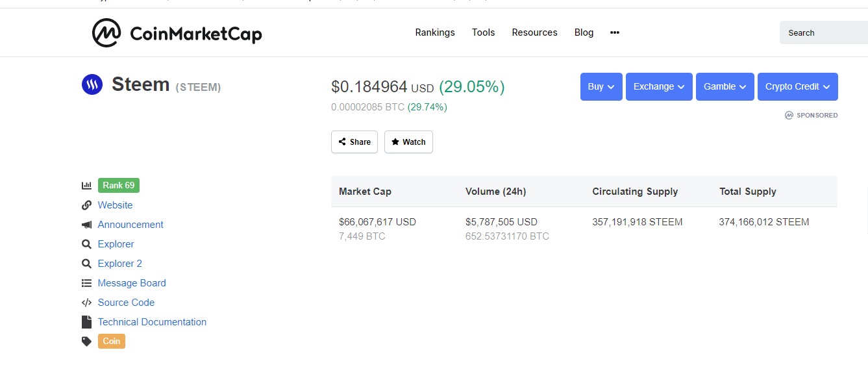
Task: Click the magnifier icon beside Explorer
Action: (x=86, y=244)
